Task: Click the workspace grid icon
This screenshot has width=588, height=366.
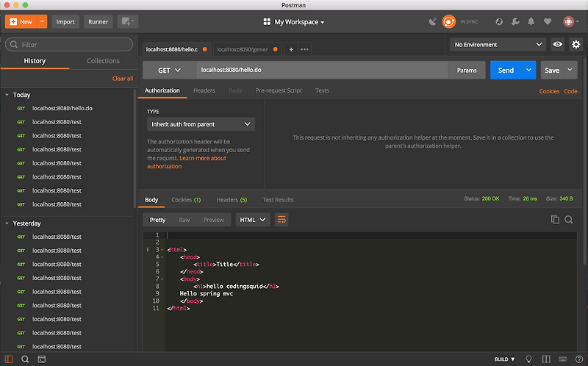Action: point(267,22)
